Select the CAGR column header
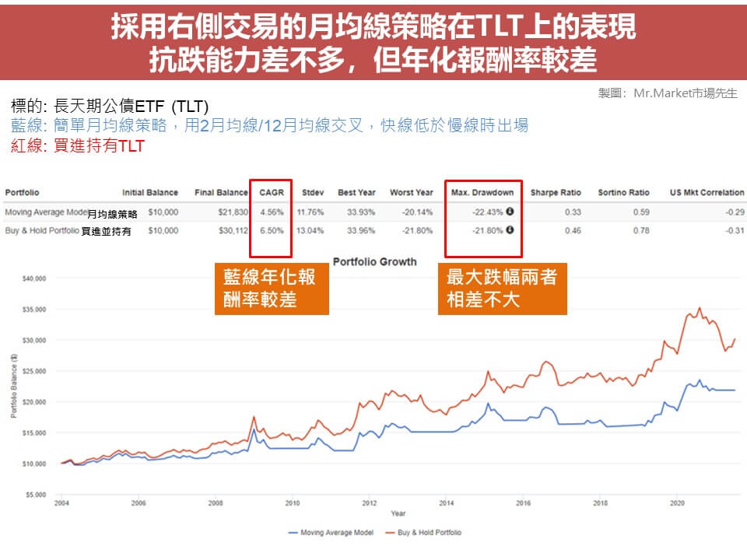 [272, 192]
